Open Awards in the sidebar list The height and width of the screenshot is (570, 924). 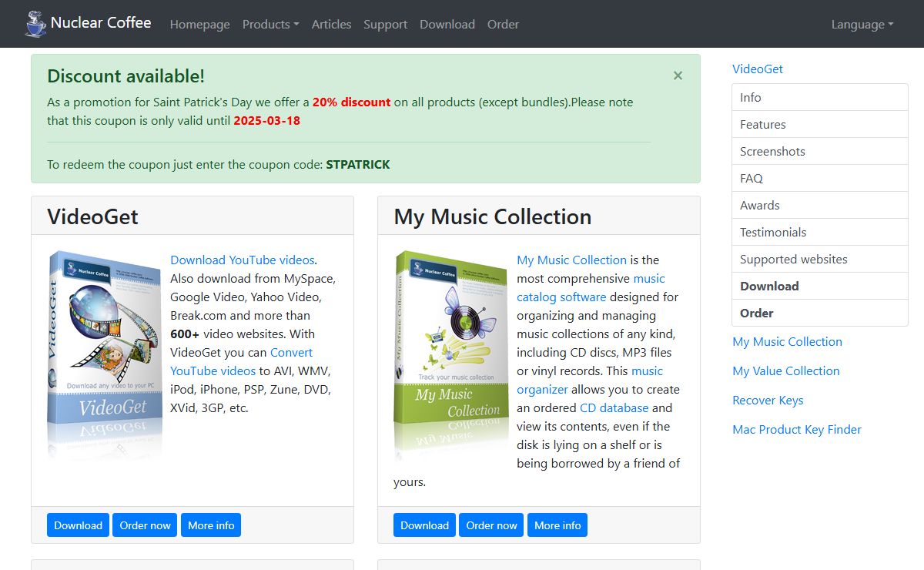click(820, 205)
